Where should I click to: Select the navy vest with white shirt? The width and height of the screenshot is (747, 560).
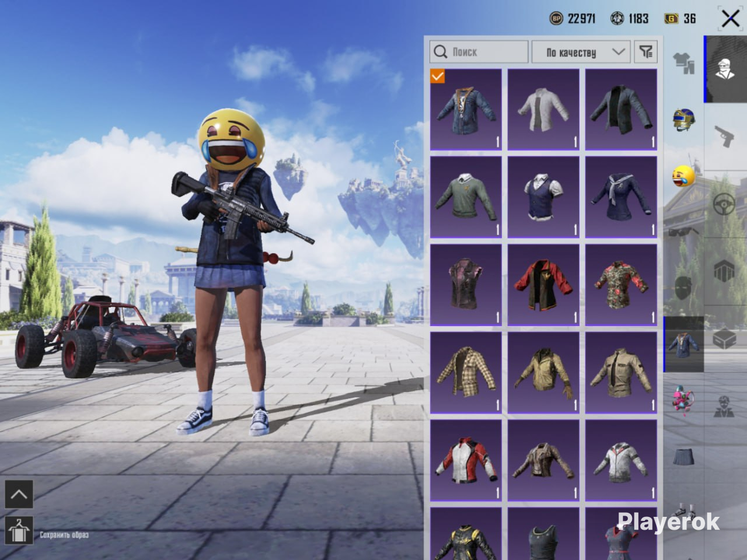click(x=543, y=197)
